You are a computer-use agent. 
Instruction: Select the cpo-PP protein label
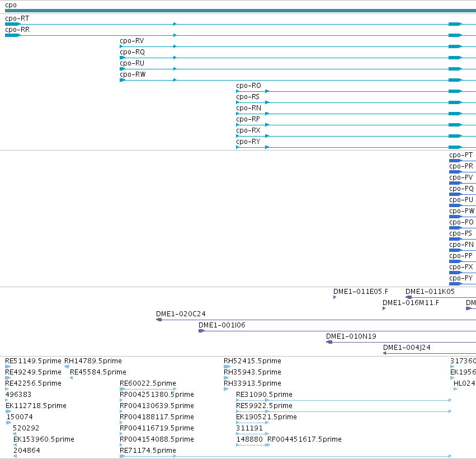(461, 256)
